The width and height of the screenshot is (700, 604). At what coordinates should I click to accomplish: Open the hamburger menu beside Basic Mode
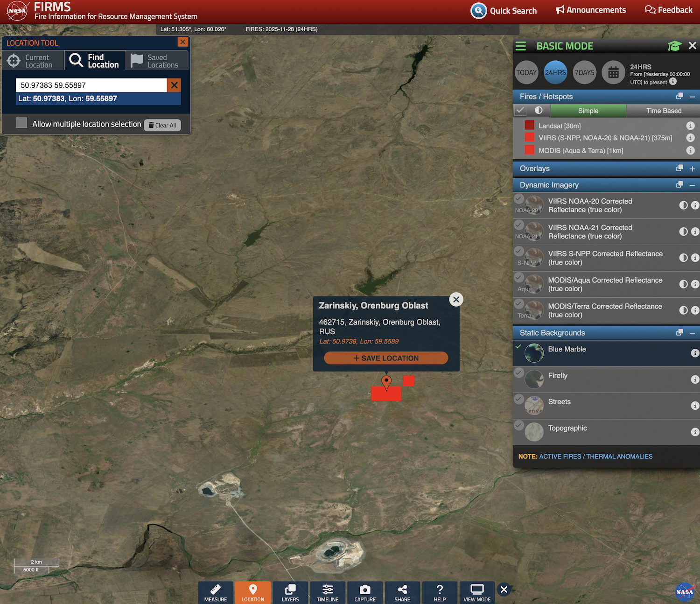[x=521, y=46]
